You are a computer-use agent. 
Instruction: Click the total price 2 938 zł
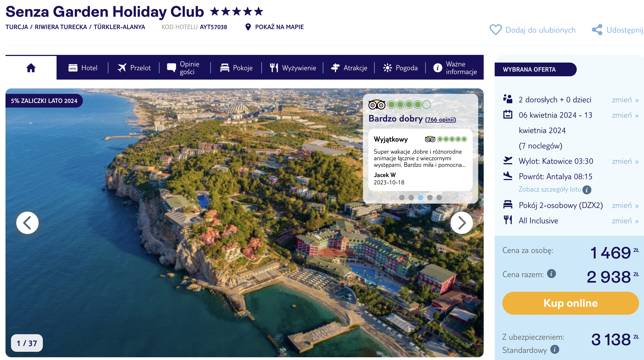613,277
